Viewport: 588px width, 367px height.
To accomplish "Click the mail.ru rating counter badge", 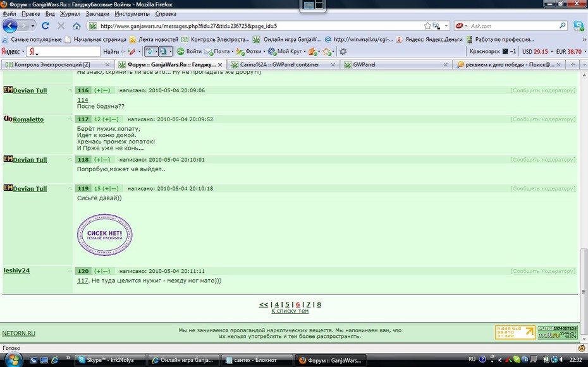I will point(557,332).
